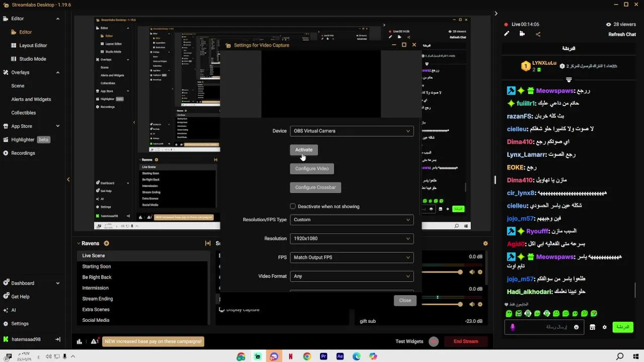
Task: Open Microsoft Edge from the taskbar
Action: 357,356
